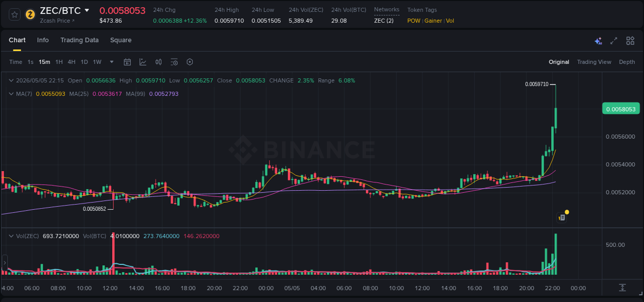The height and width of the screenshot is (302, 644).
Task: Click the Vol token tag
Action: [450, 21]
